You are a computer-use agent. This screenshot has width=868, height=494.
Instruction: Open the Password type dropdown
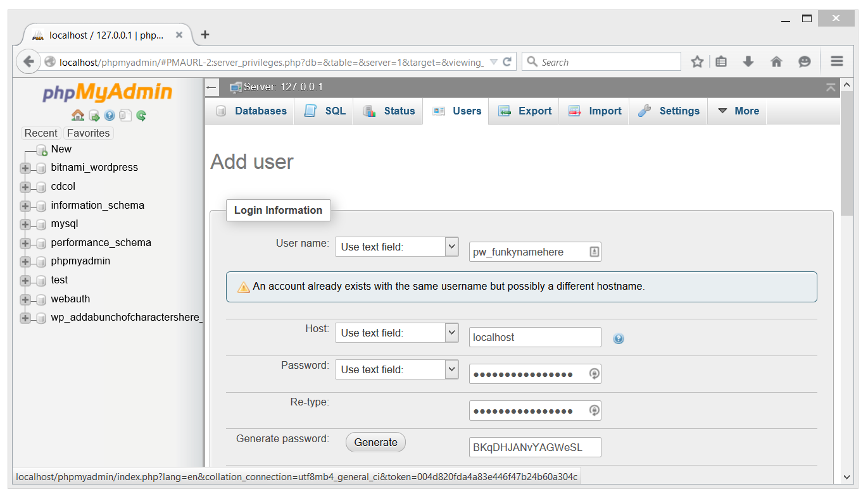point(396,369)
